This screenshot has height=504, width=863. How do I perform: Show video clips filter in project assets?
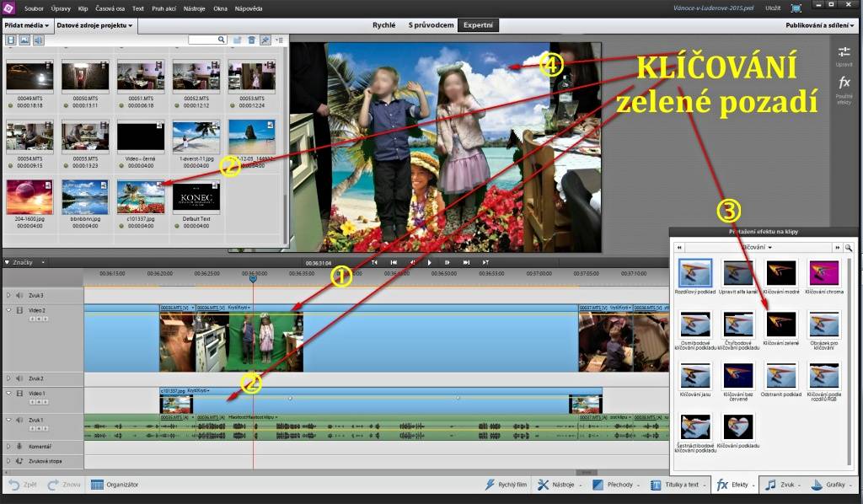[x=10, y=40]
